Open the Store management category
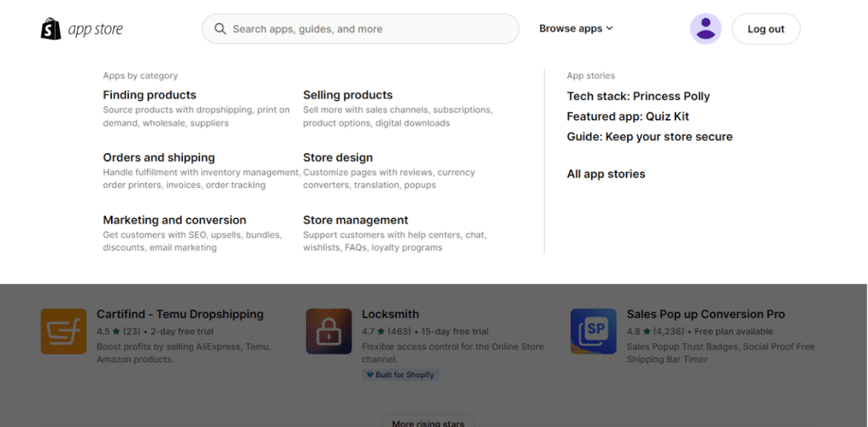This screenshot has width=868, height=427. point(355,220)
